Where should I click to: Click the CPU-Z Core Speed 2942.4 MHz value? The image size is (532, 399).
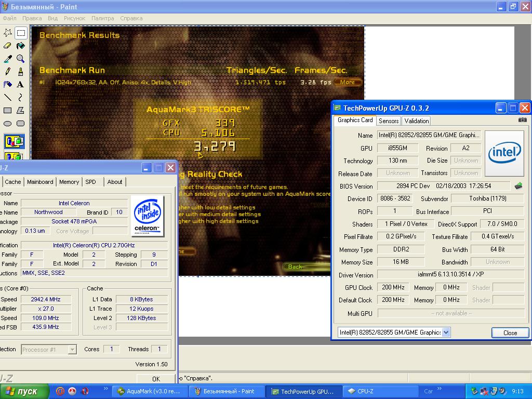[x=46, y=299]
